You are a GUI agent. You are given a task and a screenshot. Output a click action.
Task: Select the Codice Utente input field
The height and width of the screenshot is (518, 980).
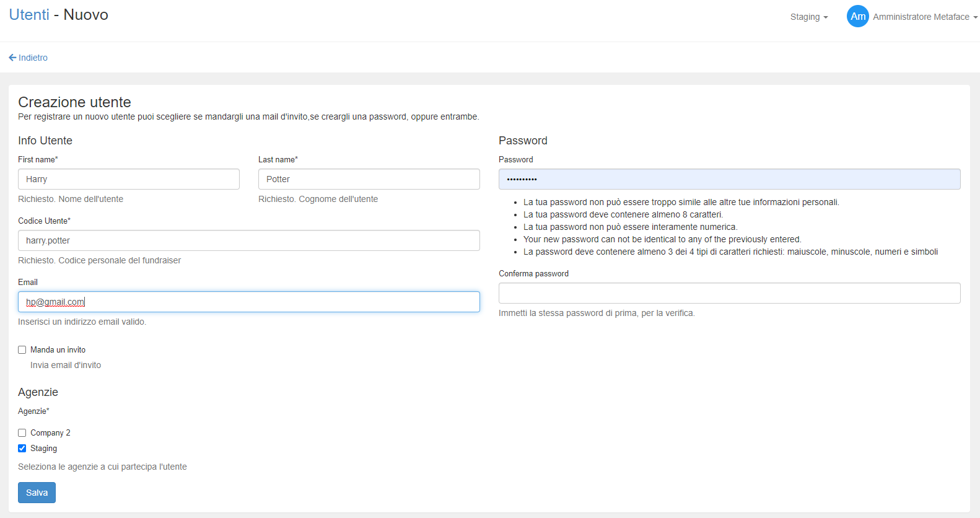tap(248, 240)
